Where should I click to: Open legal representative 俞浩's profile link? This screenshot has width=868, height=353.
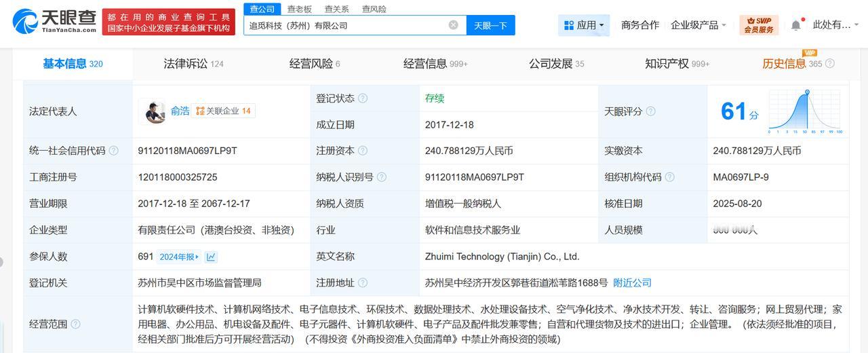[180, 111]
